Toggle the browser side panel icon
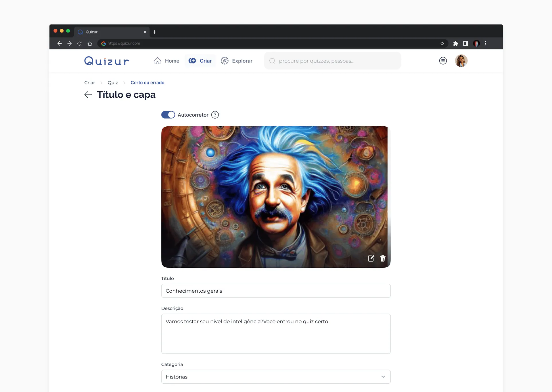552x392 pixels. (465, 43)
